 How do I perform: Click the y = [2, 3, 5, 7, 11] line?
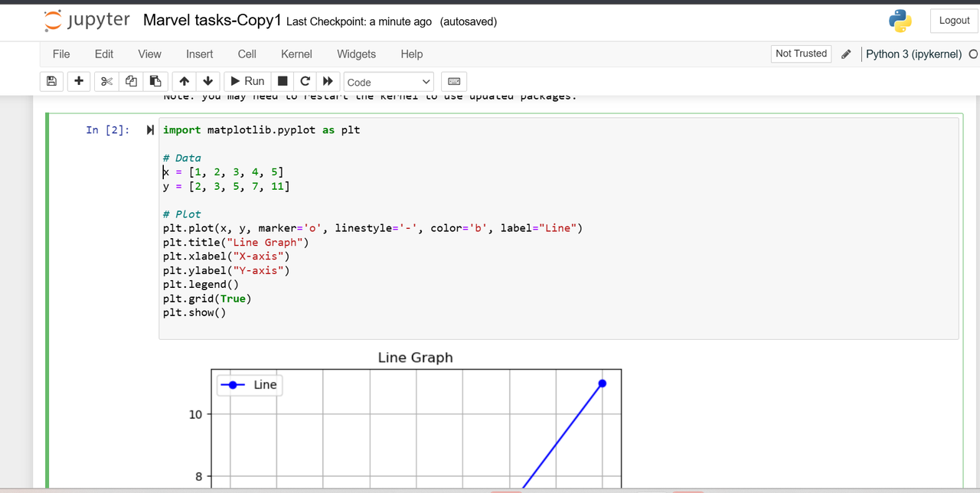(226, 186)
